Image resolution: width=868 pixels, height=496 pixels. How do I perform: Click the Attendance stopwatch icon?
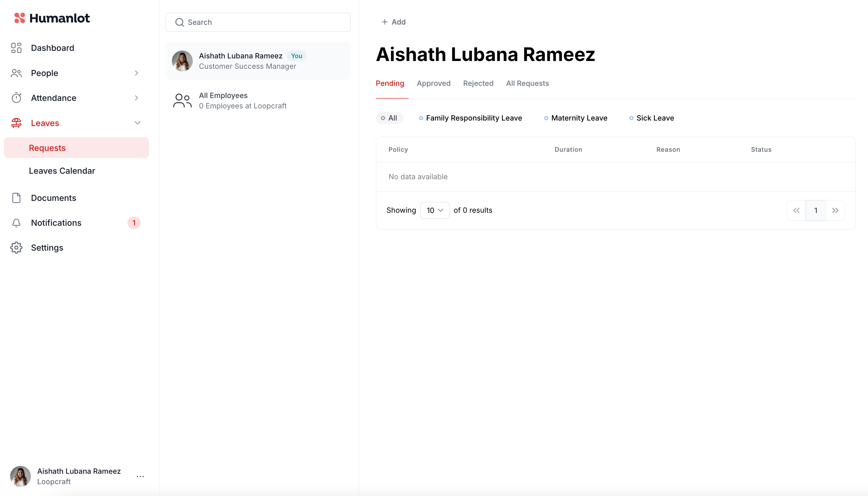(16, 98)
